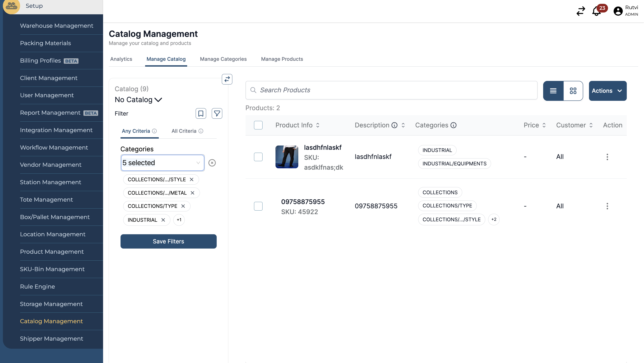The width and height of the screenshot is (644, 363).
Task: Open the Actions dropdown menu
Action: [x=607, y=91]
